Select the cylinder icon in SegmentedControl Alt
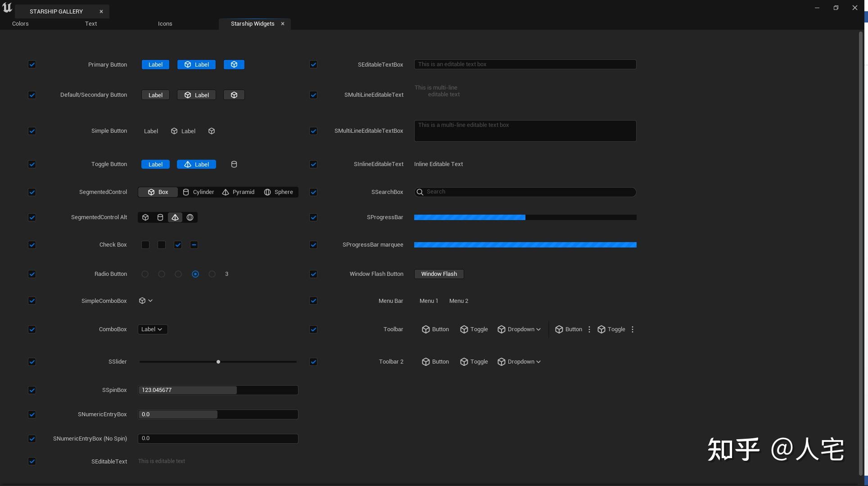868x486 pixels. pos(160,217)
